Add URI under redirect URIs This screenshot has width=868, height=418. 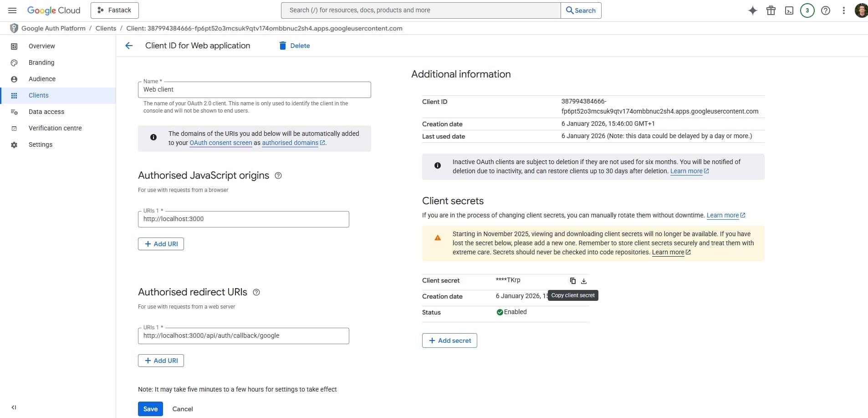click(161, 361)
